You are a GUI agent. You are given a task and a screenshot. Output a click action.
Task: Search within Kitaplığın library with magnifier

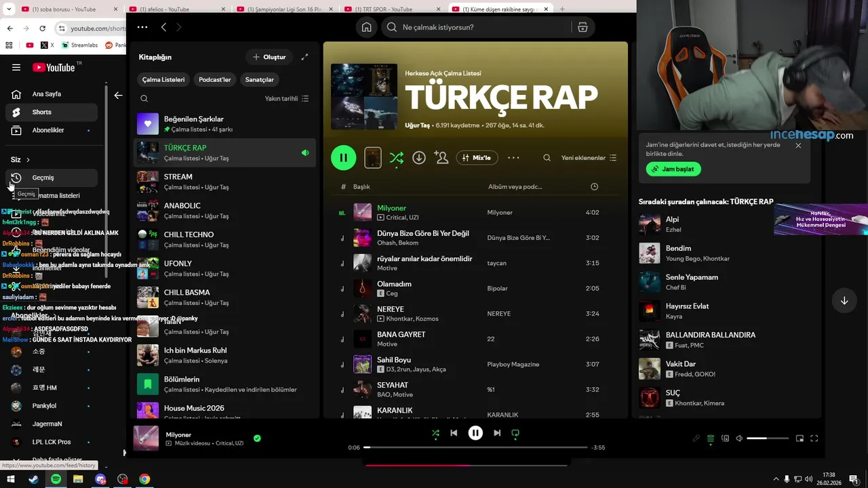pos(144,98)
